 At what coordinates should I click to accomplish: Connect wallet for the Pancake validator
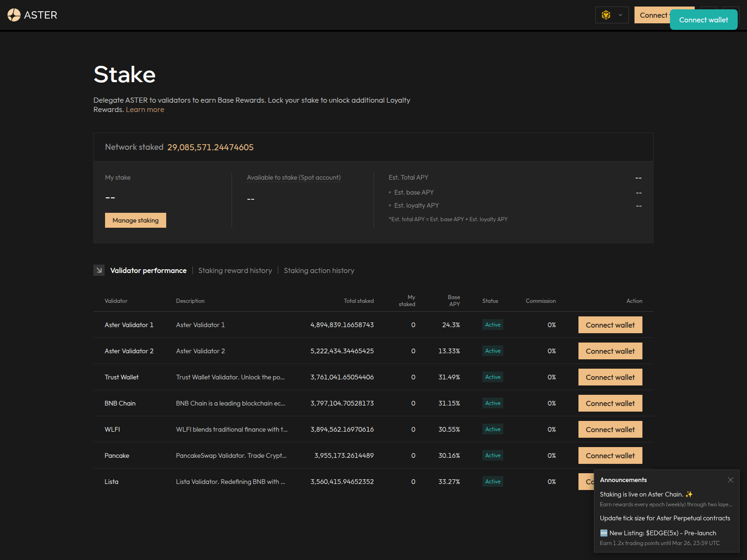pyautogui.click(x=610, y=455)
